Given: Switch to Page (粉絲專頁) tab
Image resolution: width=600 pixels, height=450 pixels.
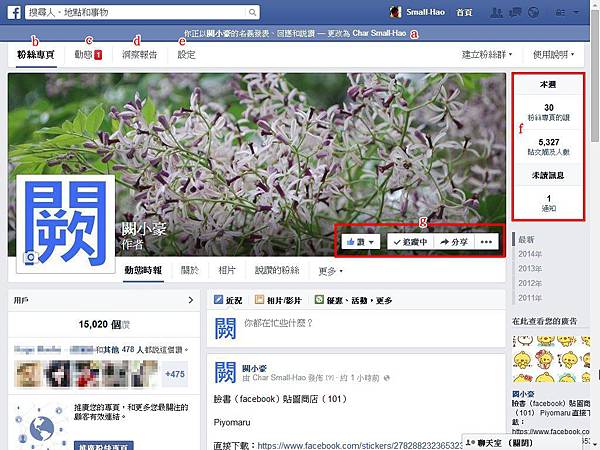Looking at the screenshot, I should click(36, 55).
